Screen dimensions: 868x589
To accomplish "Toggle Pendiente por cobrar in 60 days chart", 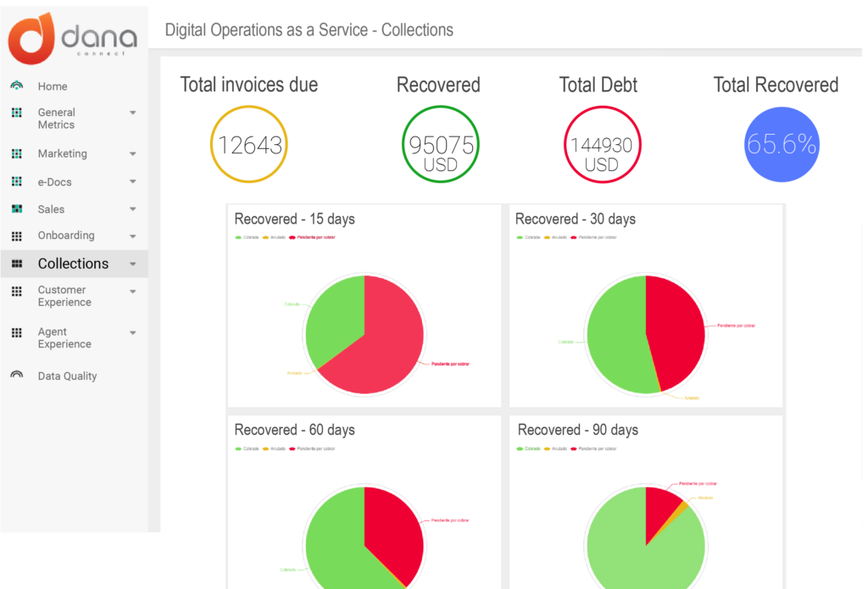I will click(x=312, y=449).
